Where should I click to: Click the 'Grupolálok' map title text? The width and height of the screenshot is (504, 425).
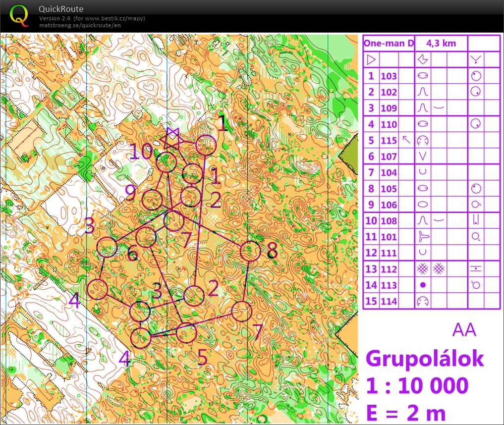425,358
